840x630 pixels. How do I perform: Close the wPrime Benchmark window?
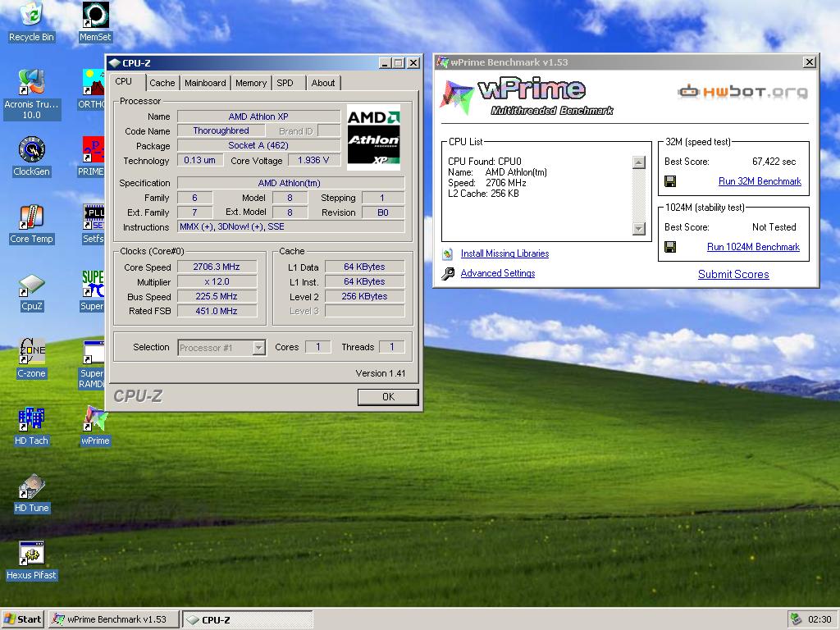[x=810, y=62]
